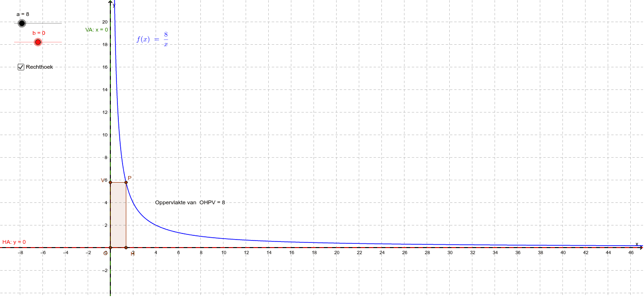Viewport: 644px width, 297px height.
Task: Select point P on the curve
Action: click(x=126, y=182)
